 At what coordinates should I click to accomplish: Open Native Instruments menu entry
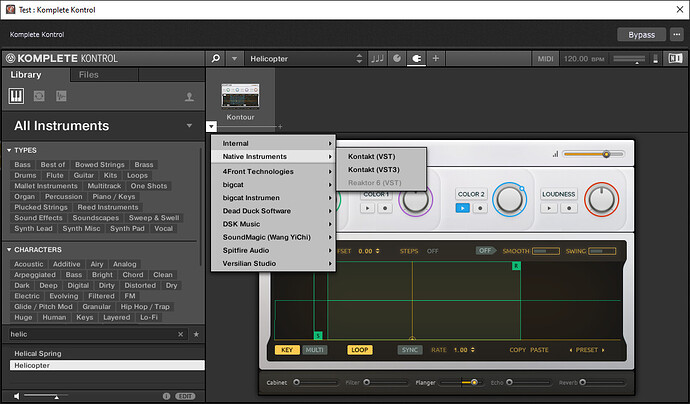(x=273, y=157)
